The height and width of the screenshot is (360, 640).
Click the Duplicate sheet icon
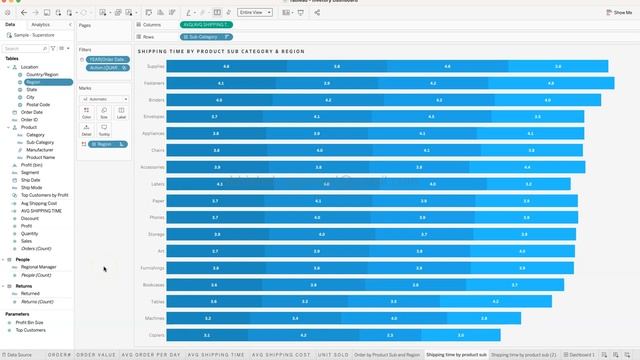(118, 13)
